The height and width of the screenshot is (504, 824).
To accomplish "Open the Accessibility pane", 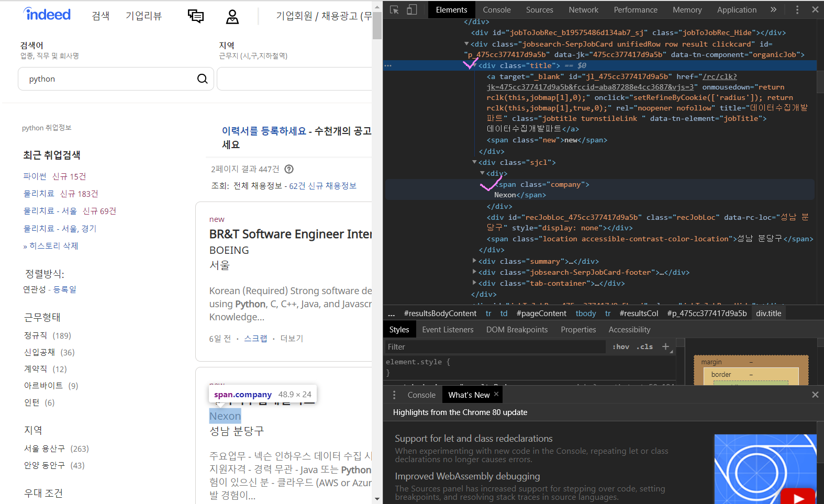I will pyautogui.click(x=629, y=330).
